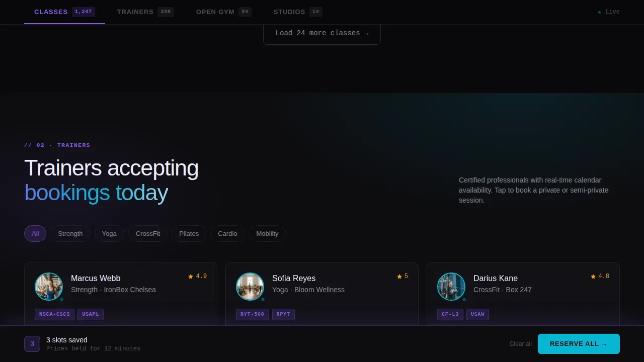Click the Reserve All button
The image size is (644, 362).
pyautogui.click(x=579, y=344)
